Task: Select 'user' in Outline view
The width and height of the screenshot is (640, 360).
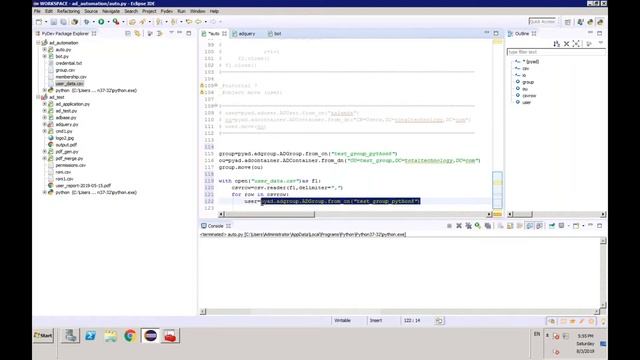Action: 527,102
